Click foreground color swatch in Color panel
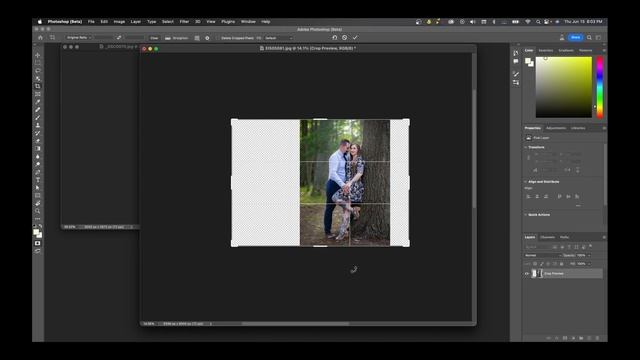Screen dimensions: 640x360 pos(528,61)
